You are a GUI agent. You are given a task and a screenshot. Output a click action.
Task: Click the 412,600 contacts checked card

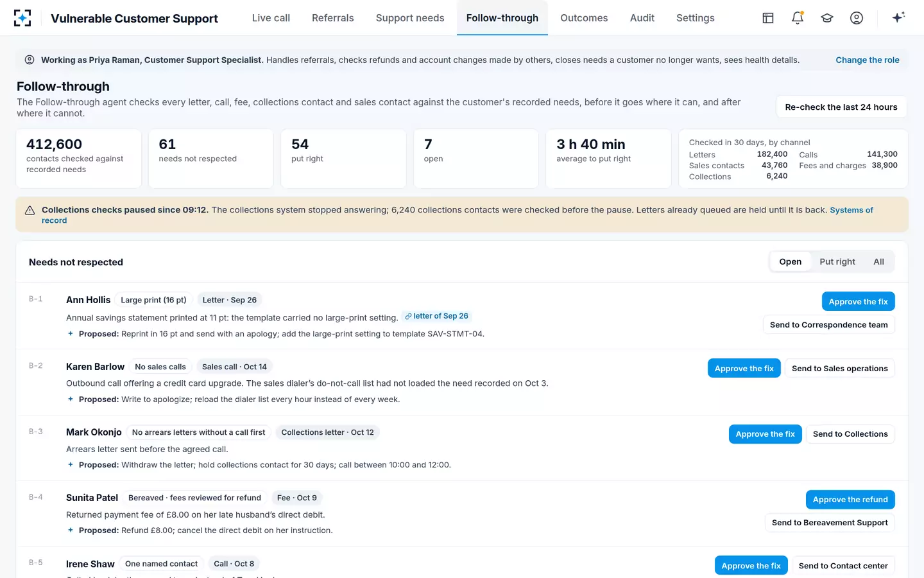[78, 159]
